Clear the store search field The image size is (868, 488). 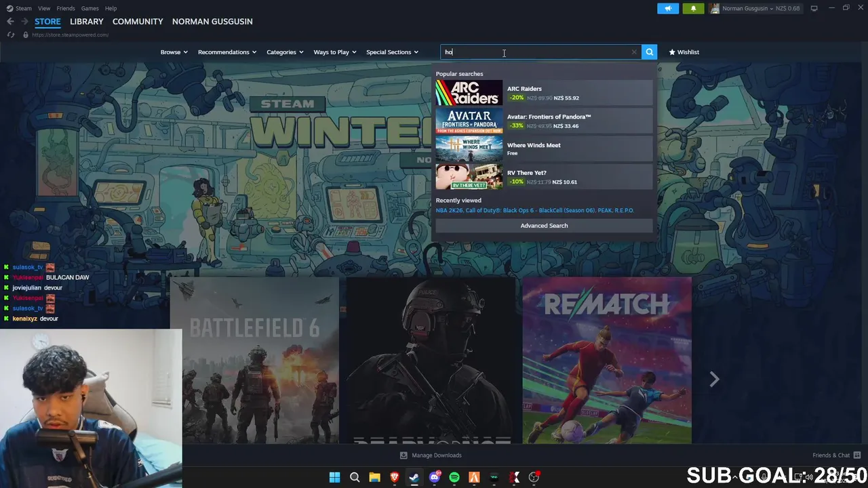point(634,52)
